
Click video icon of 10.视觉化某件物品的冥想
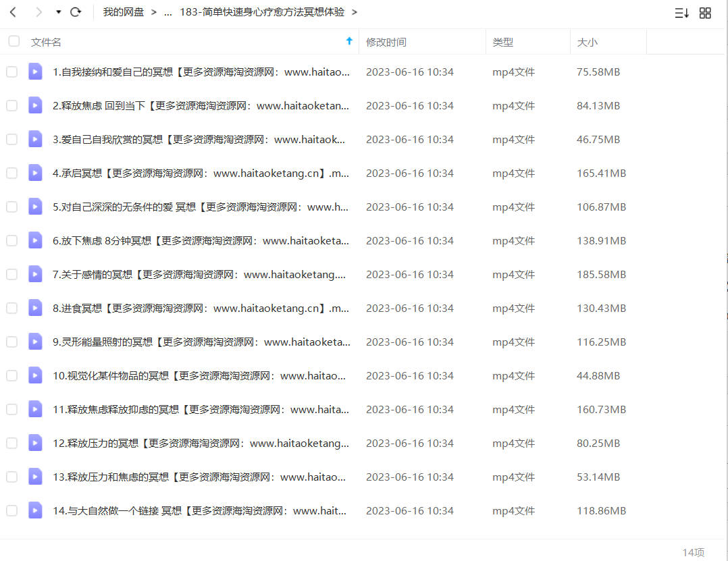(35, 376)
